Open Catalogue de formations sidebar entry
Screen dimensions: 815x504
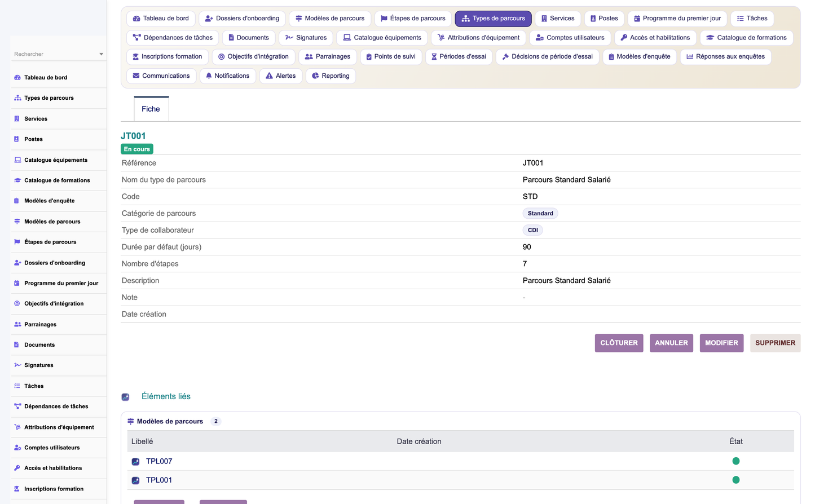59,180
